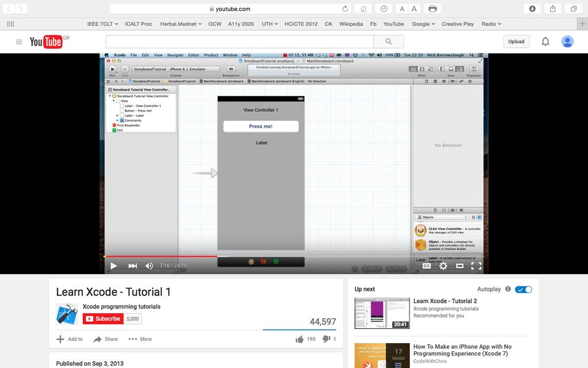Viewport: 588px width, 368px height.
Task: Open Learn Xcode - Tutorial 2 title
Action: (445, 301)
